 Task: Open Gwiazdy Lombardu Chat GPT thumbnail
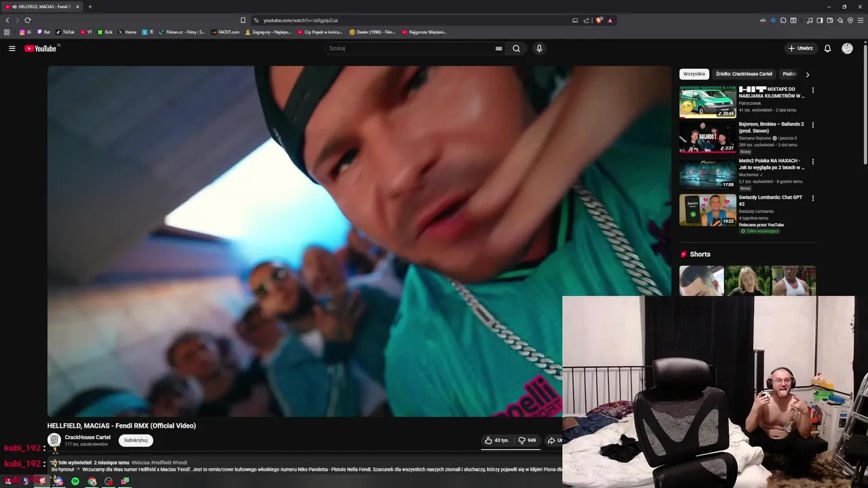707,210
